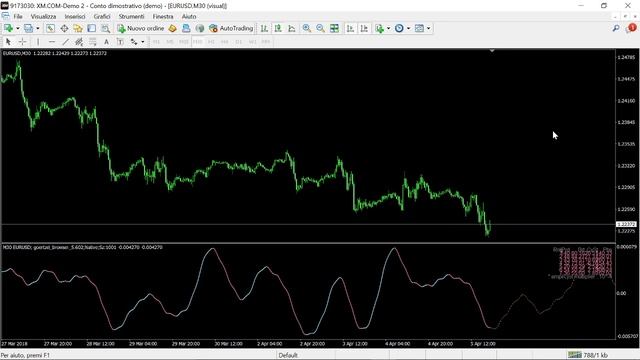Expand the New Chart dropdown arrow
Viewport: 640px width, 360px height.
click(x=18, y=28)
